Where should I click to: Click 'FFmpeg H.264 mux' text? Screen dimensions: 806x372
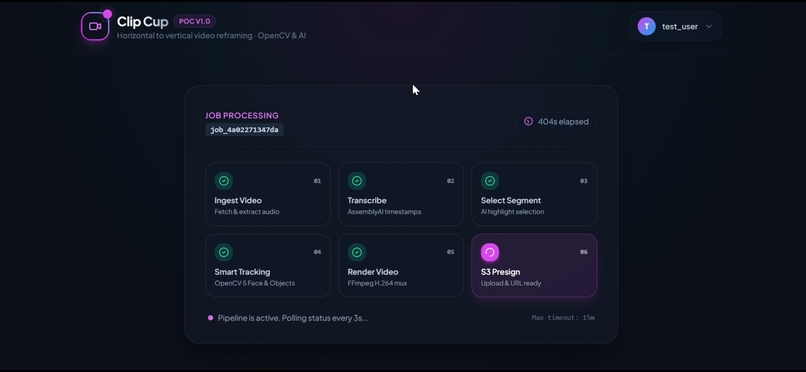377,283
